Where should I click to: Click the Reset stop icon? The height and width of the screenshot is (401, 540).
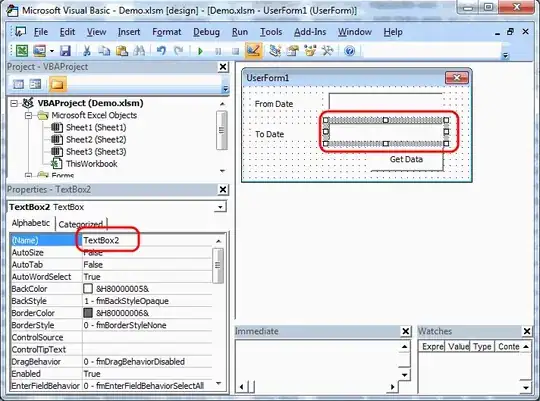(x=236, y=51)
